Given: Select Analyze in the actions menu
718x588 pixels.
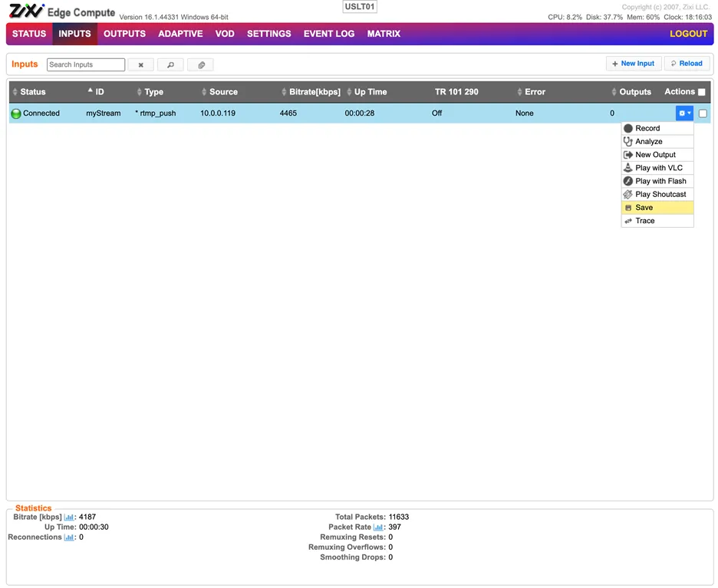Looking at the screenshot, I should click(657, 142).
